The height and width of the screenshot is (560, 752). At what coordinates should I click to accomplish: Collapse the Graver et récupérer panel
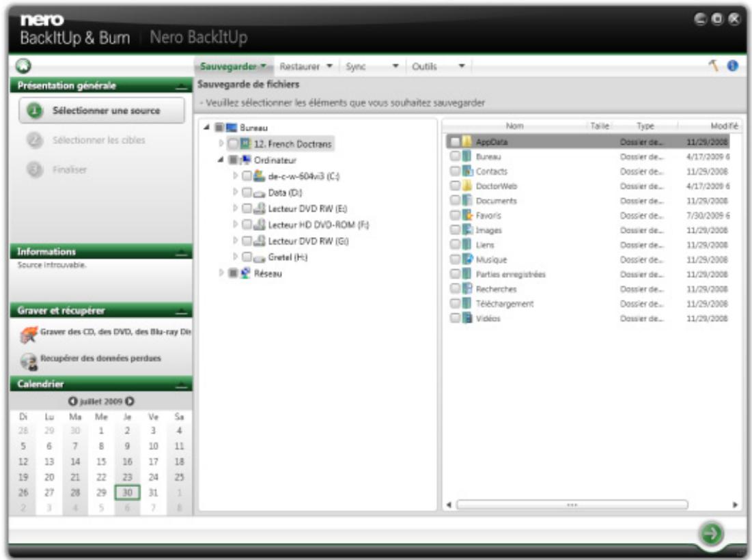[x=181, y=311]
